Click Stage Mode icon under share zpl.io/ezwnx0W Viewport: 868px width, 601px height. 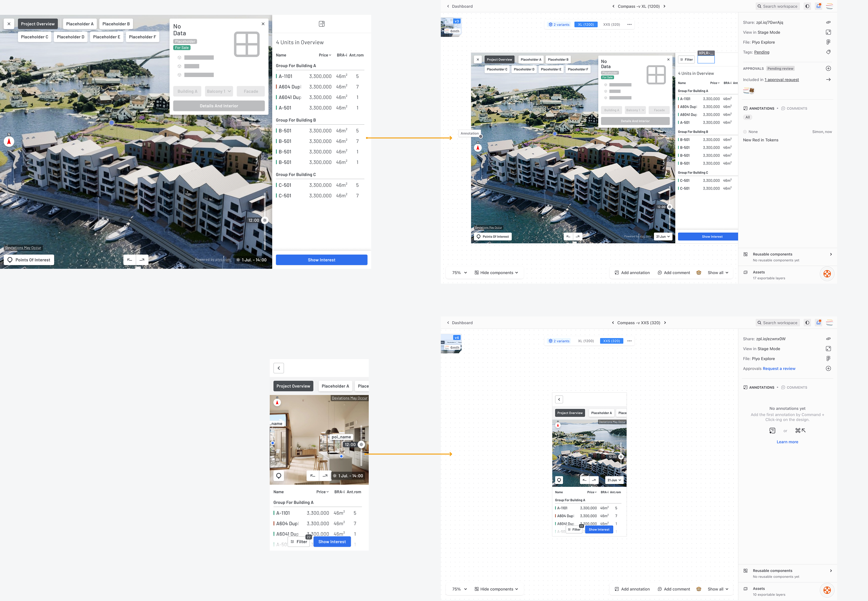coord(828,349)
